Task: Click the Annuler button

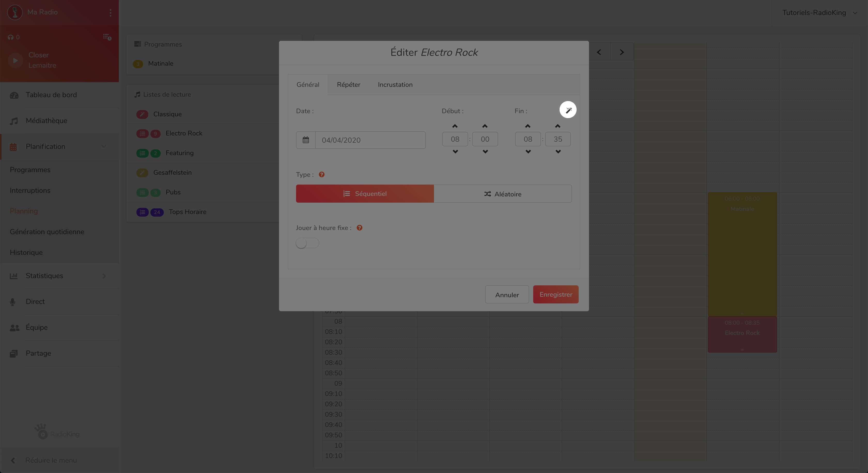Action: pos(507,295)
